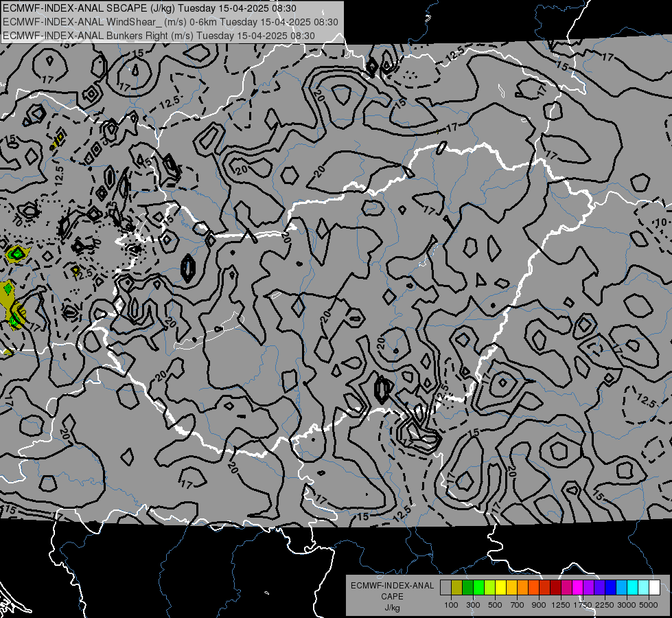
Task: Click the 500 tick label in legend
Action: coord(495,605)
